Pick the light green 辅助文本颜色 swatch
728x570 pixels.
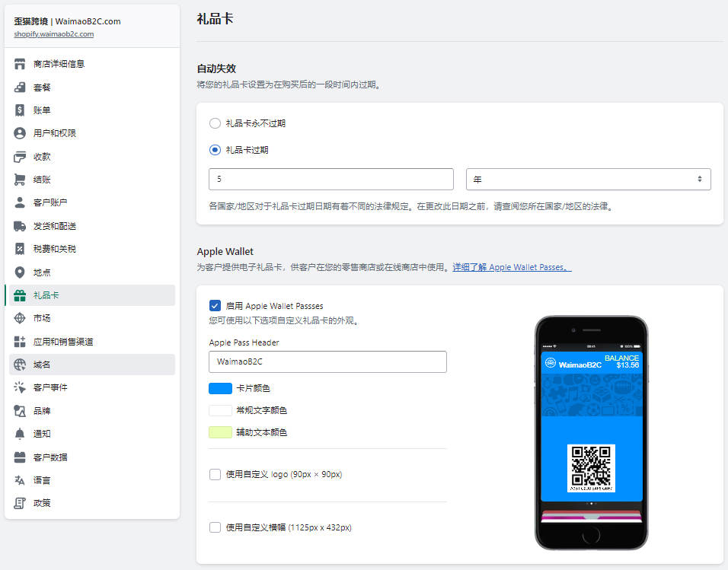[221, 432]
